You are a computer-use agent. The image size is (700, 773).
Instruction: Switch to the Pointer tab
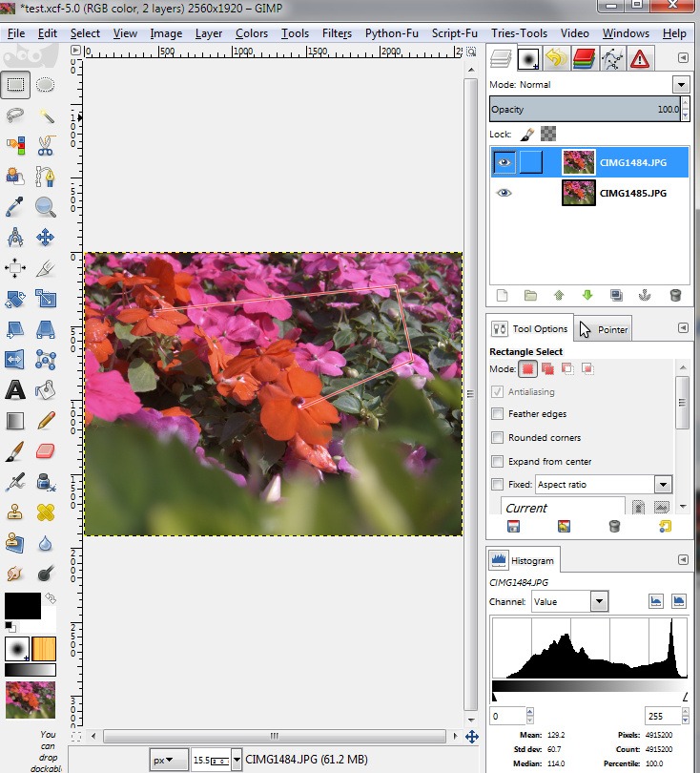coord(604,329)
